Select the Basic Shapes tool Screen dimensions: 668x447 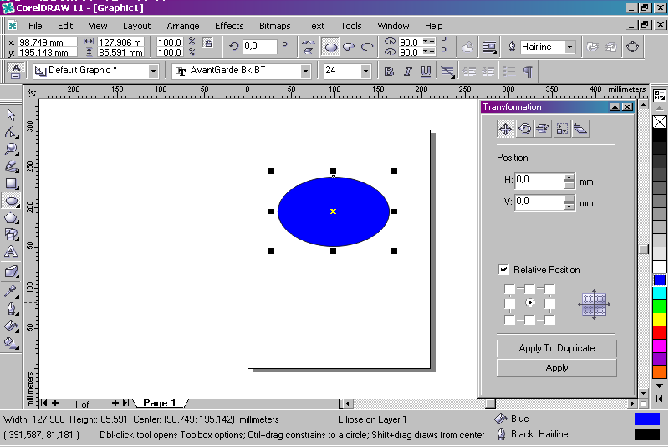click(x=11, y=235)
